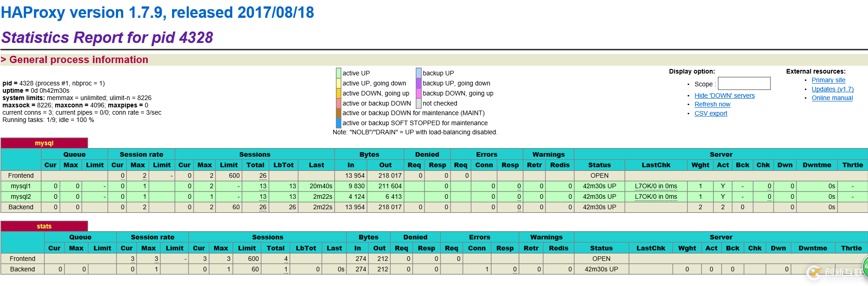Click mysql2 Bytes Out value 6 413
868x286 pixels.
point(393,196)
